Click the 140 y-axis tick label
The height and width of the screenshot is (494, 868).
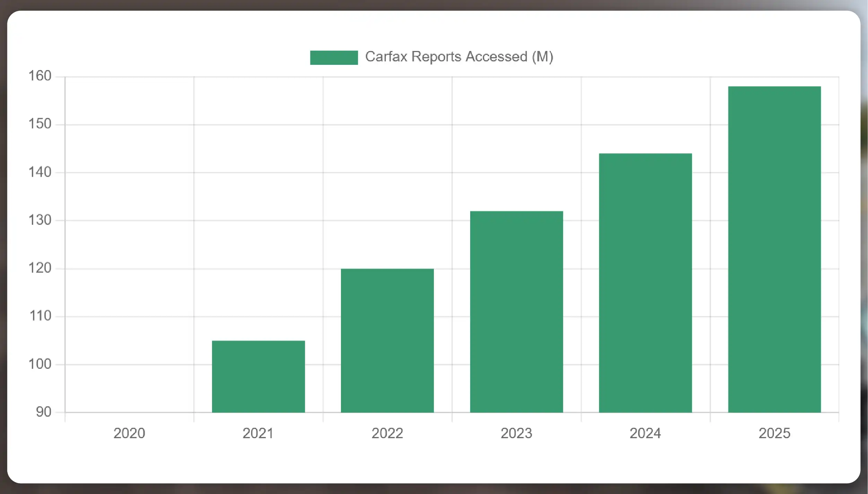tap(40, 172)
